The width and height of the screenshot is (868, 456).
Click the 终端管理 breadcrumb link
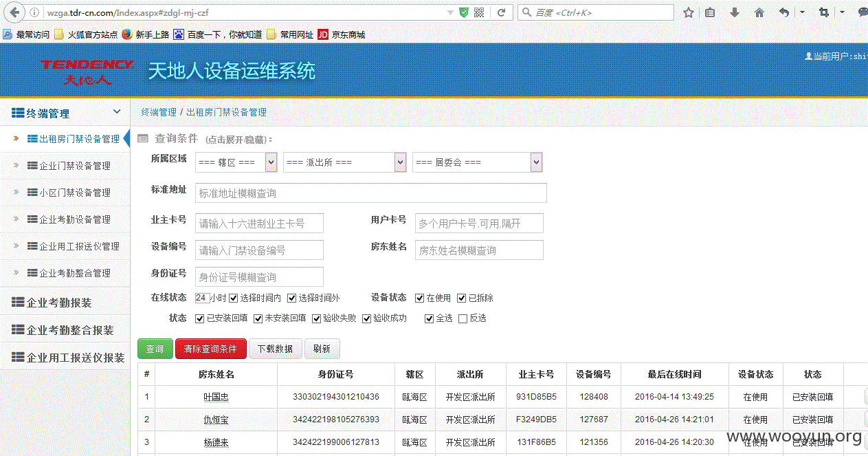(x=158, y=112)
